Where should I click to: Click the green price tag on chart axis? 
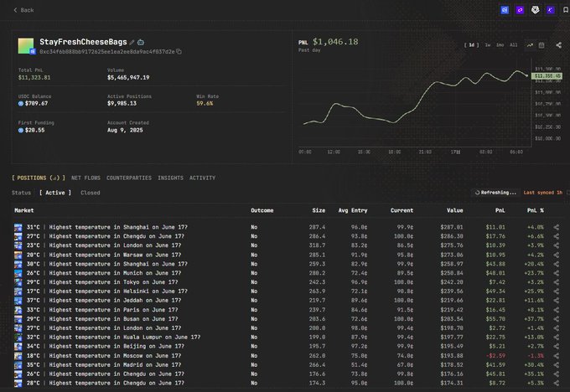(547, 76)
